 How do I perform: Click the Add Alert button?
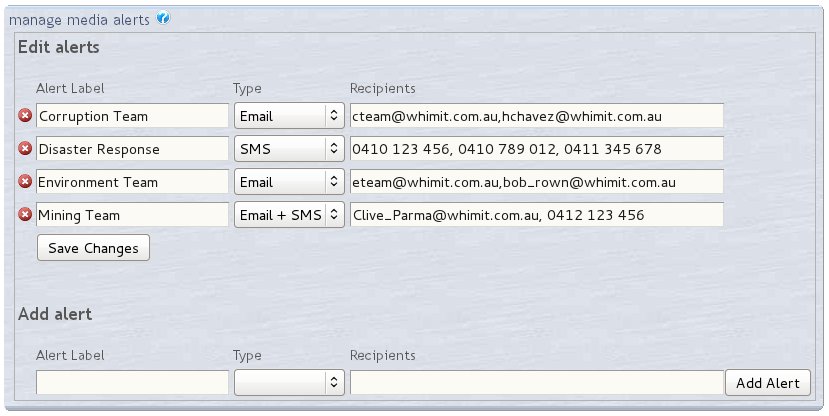click(x=767, y=383)
